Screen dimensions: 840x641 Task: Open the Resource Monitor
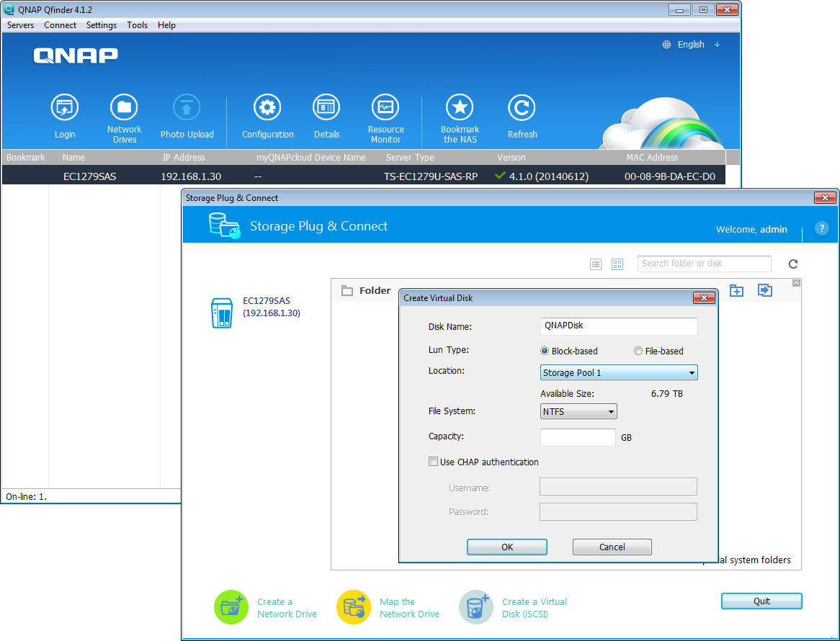click(x=385, y=107)
